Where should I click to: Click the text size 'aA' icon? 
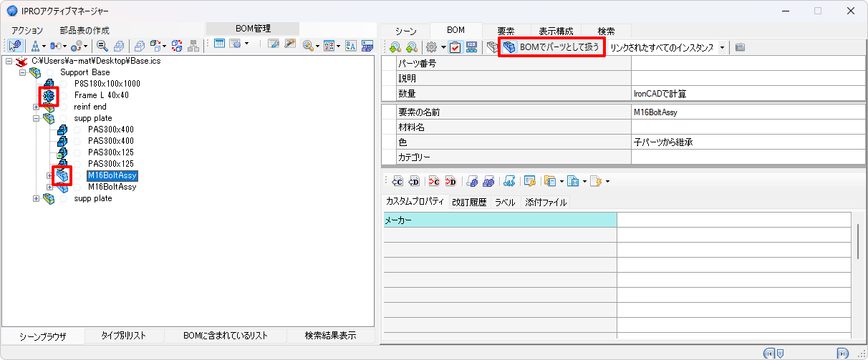point(350,45)
